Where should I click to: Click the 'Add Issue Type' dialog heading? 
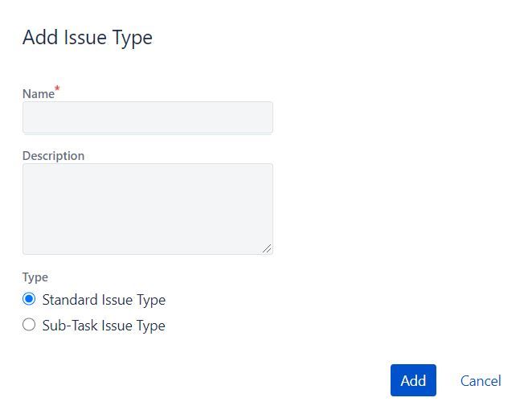[x=87, y=37]
